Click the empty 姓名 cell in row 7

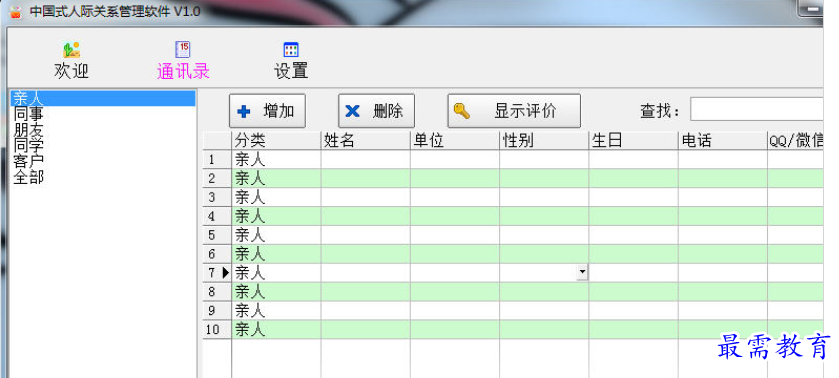[365, 273]
